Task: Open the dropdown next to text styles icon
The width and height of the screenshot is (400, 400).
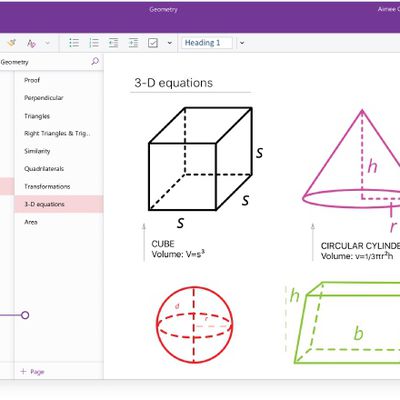Action: click(47, 43)
